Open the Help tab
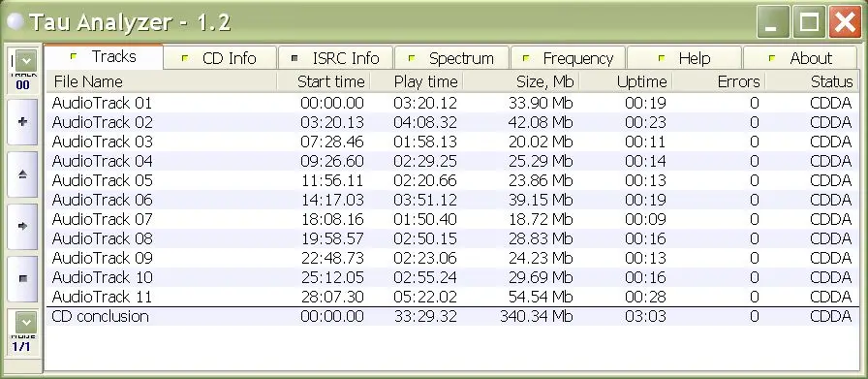868x379 pixels. 684,58
